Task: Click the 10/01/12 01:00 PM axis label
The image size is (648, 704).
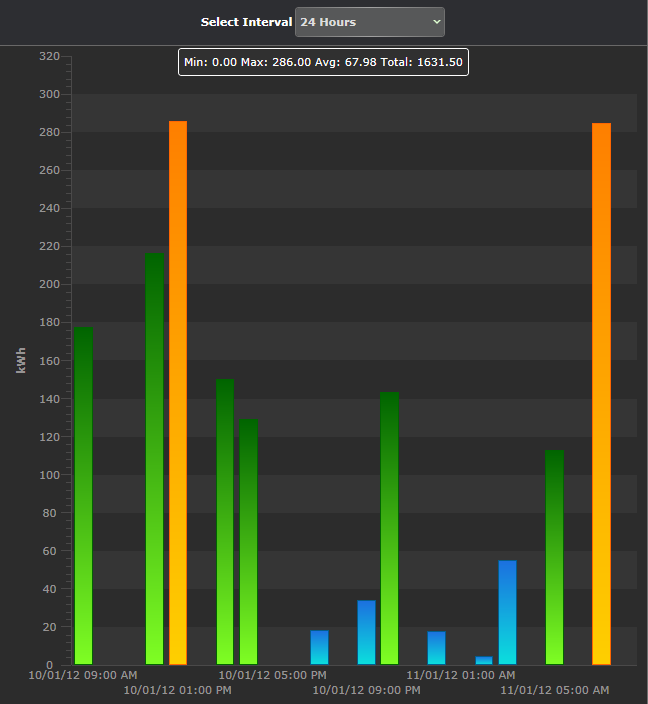Action: coord(177,690)
